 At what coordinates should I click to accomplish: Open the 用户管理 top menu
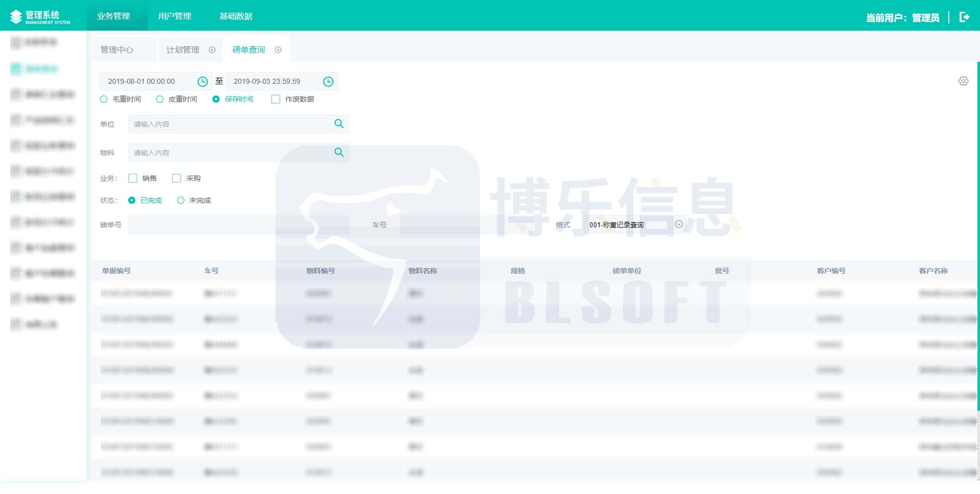click(x=175, y=16)
